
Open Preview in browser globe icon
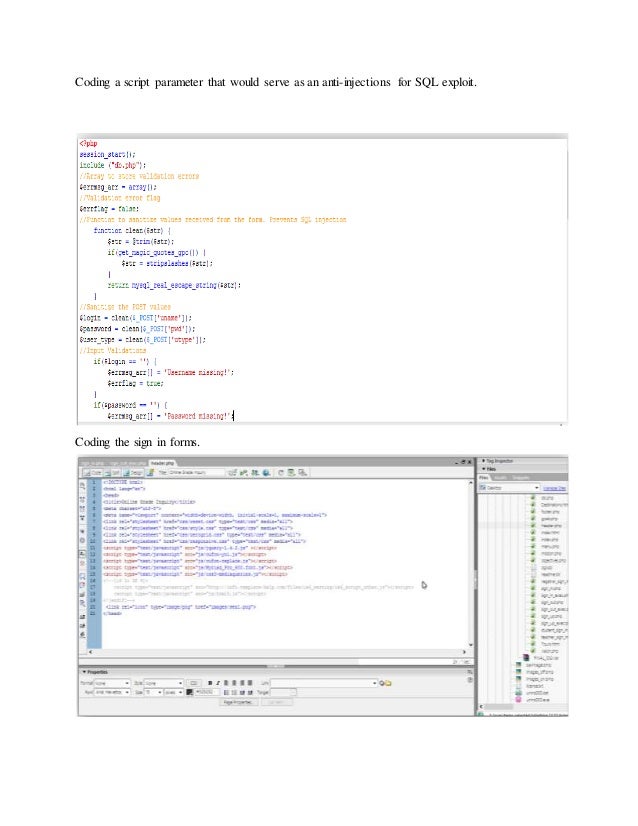point(266,473)
